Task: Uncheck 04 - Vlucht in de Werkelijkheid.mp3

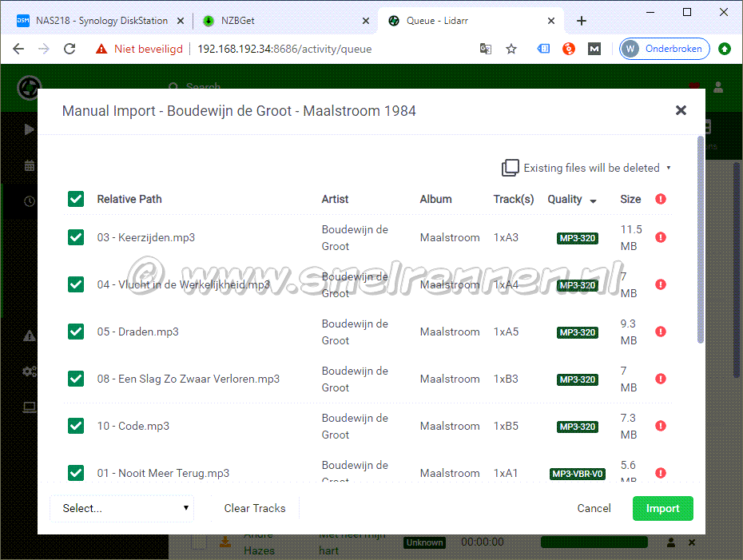Action: pyautogui.click(x=76, y=284)
